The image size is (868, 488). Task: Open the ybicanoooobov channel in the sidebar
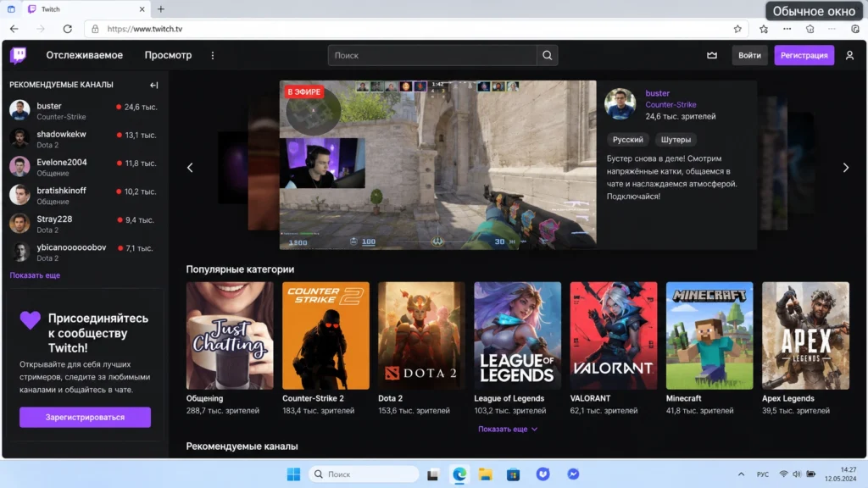pos(84,252)
